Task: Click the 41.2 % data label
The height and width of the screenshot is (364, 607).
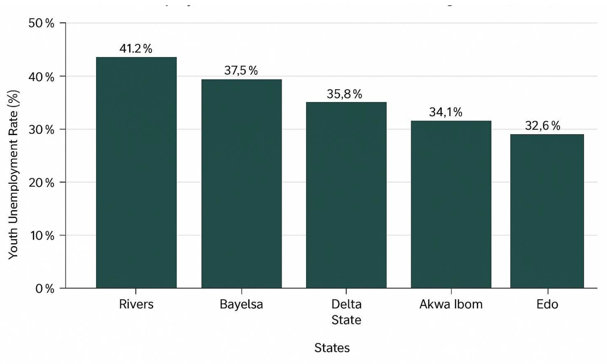Action: tap(136, 49)
